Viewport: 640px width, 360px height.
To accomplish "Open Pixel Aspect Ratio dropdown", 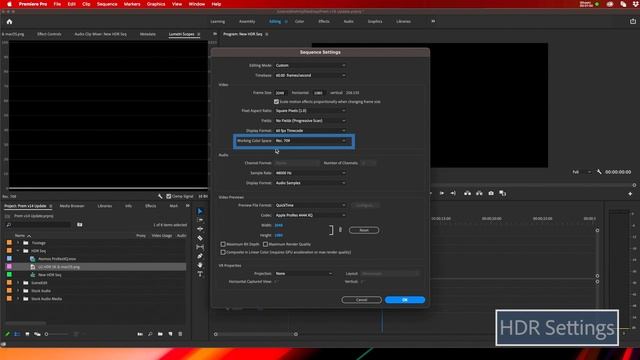I will pos(311,111).
